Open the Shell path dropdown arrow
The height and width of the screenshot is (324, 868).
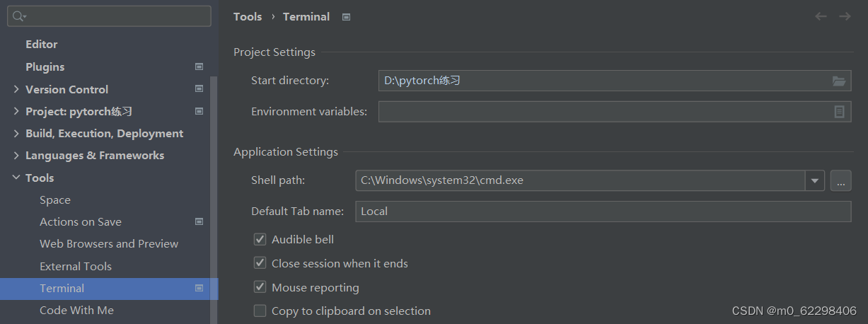(816, 181)
